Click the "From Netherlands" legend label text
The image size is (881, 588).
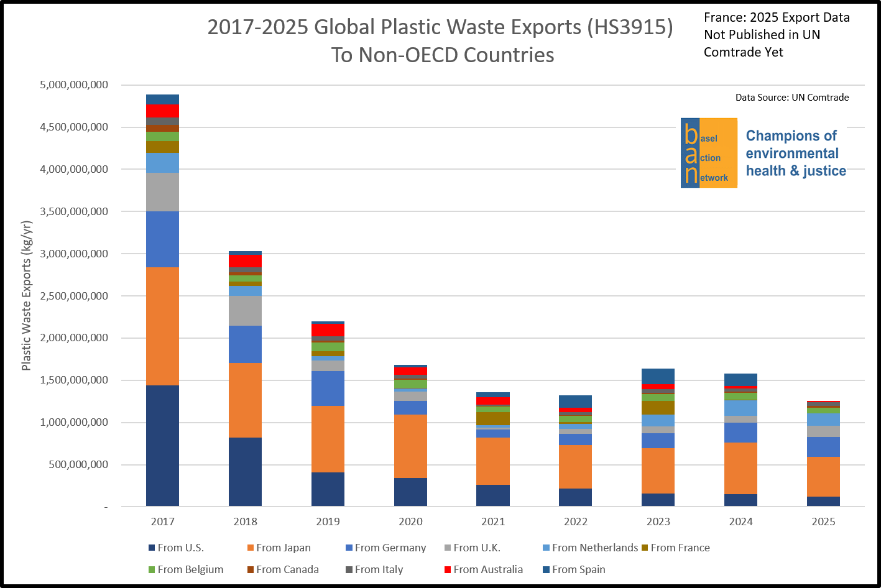coord(595,548)
